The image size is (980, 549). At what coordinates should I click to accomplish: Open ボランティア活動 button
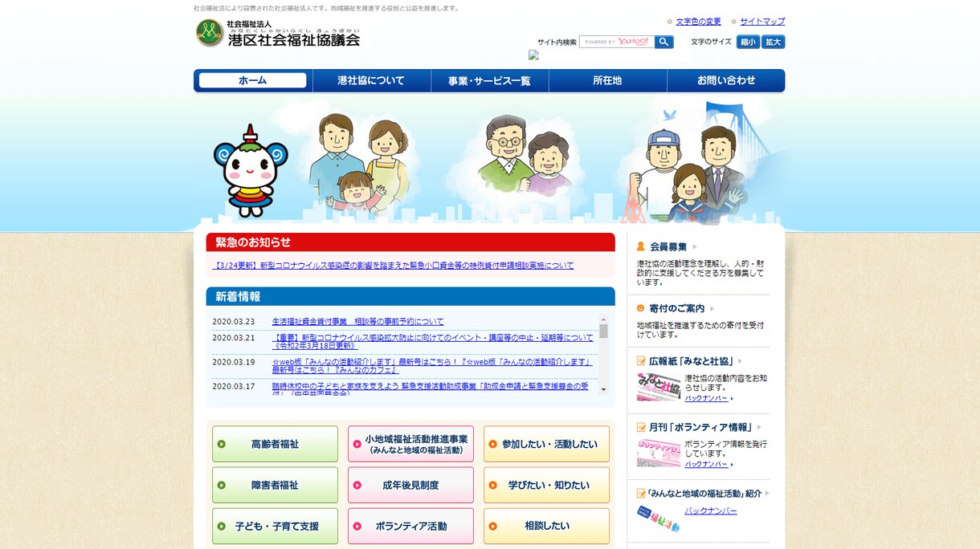click(x=410, y=526)
